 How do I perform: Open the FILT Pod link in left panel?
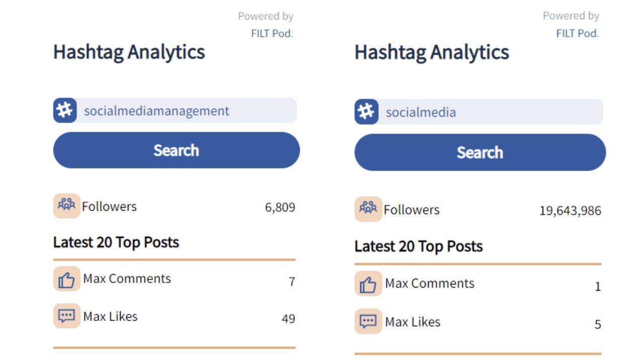272,34
